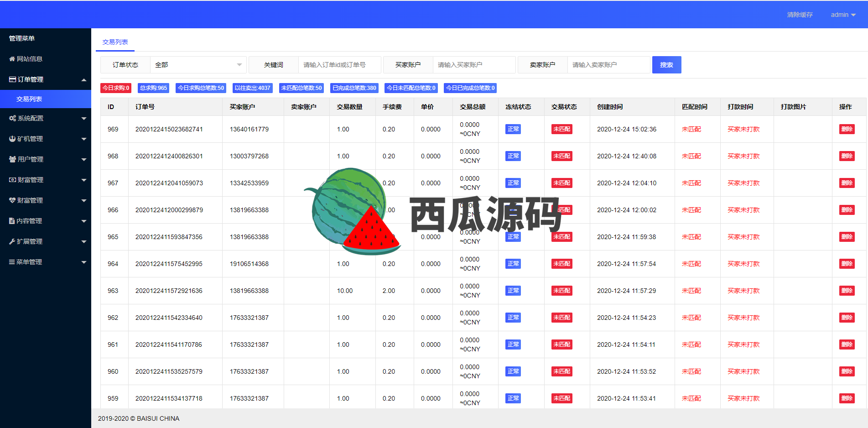Focus the 买家账户 input field

pyautogui.click(x=474, y=65)
